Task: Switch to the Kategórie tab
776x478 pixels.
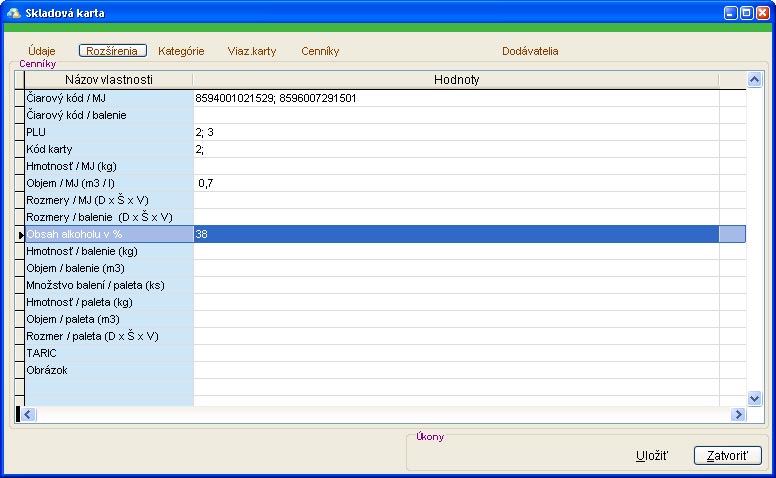Action: click(x=181, y=51)
